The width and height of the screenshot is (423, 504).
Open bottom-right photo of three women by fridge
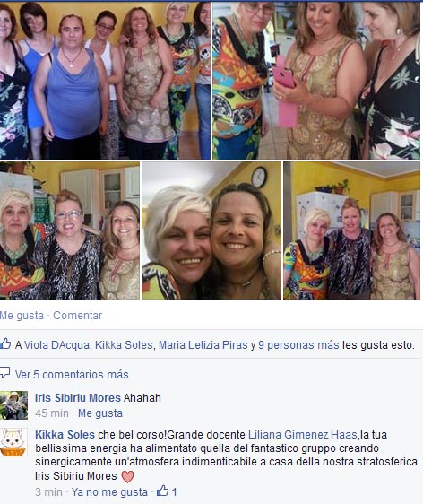point(351,230)
